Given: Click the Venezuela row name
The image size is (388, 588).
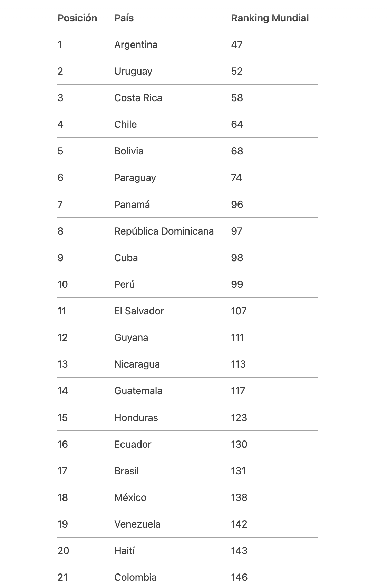Looking at the screenshot, I should pyautogui.click(x=137, y=524).
